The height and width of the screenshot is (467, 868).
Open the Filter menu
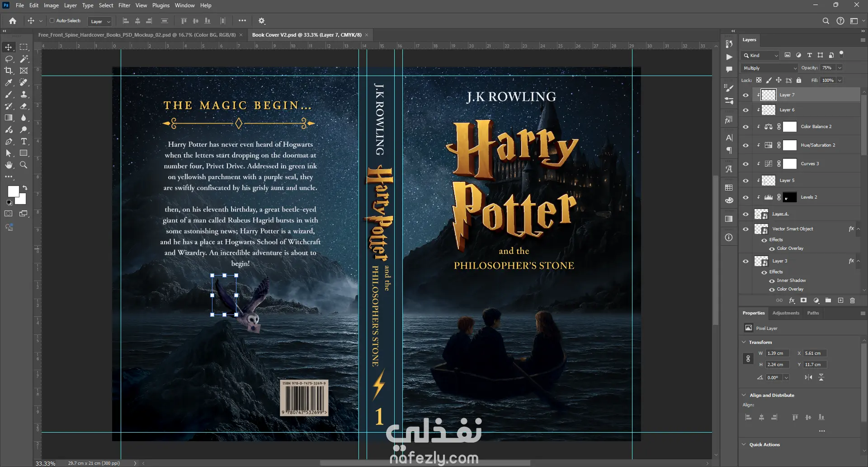[124, 5]
